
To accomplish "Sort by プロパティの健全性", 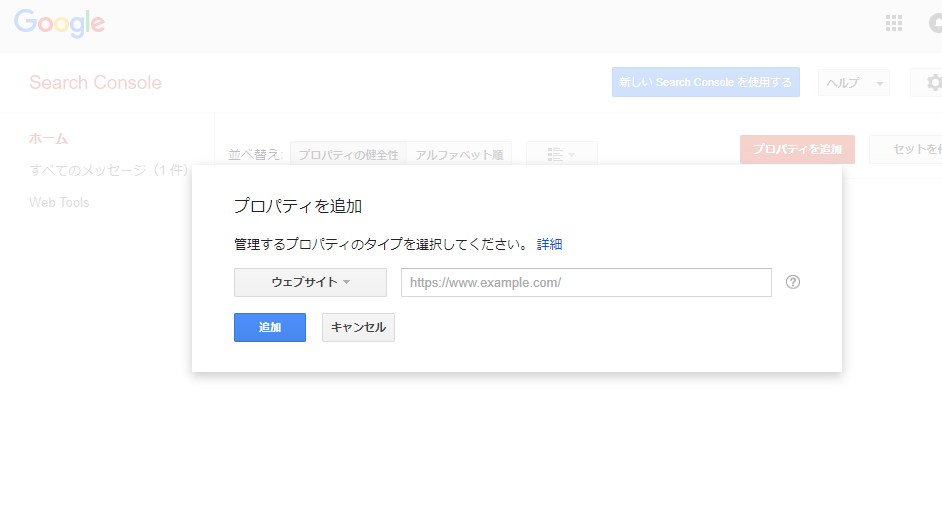I will coord(348,155).
